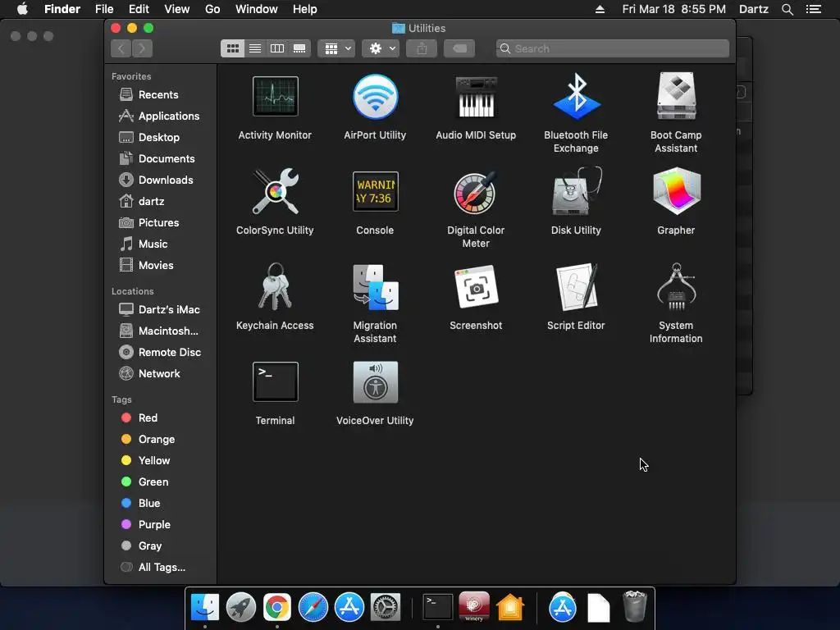Select Remote Disc location
840x630 pixels.
(169, 353)
